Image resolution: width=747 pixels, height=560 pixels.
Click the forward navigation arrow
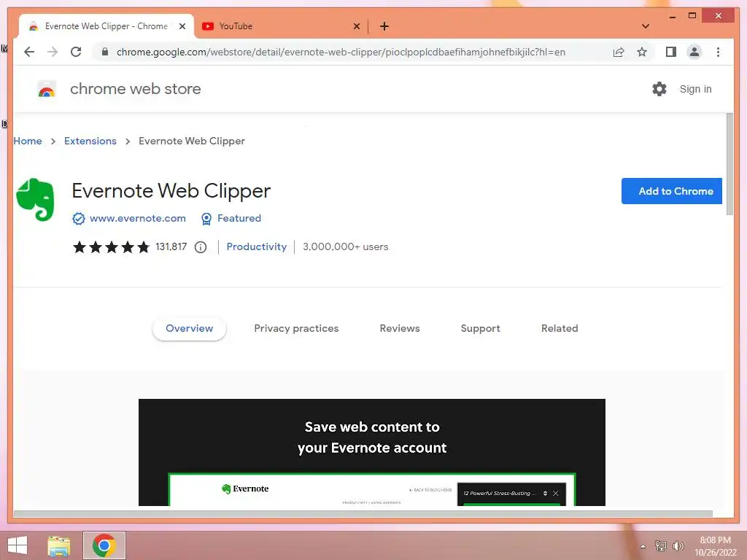(53, 52)
